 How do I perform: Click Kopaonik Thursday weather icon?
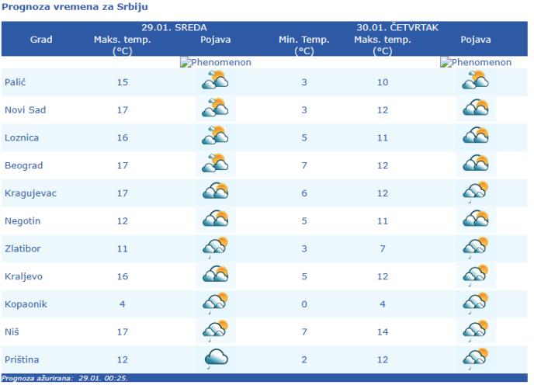476,303
